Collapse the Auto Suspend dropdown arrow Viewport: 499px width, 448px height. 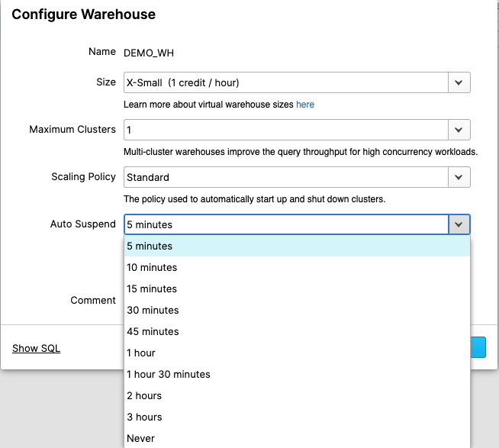click(x=459, y=224)
